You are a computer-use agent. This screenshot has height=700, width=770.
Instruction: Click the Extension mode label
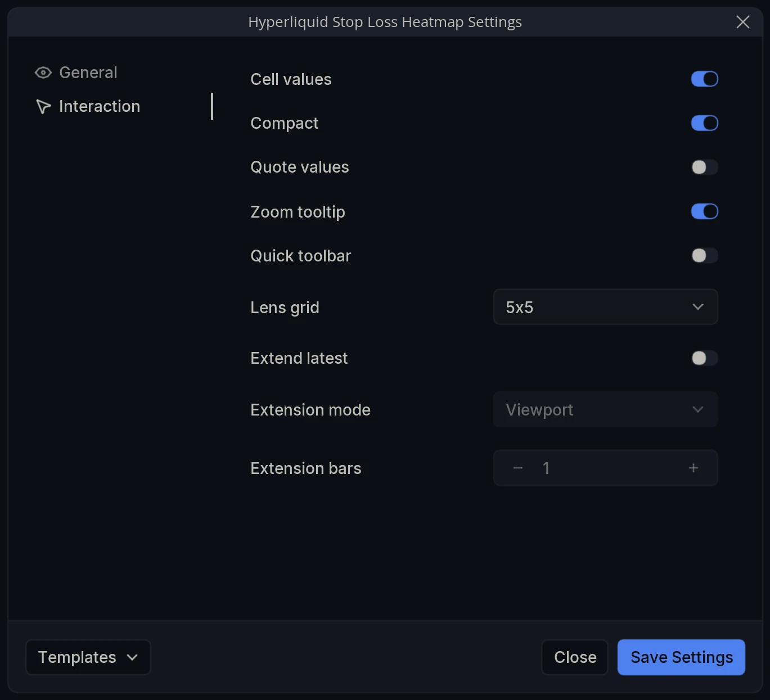coord(310,410)
